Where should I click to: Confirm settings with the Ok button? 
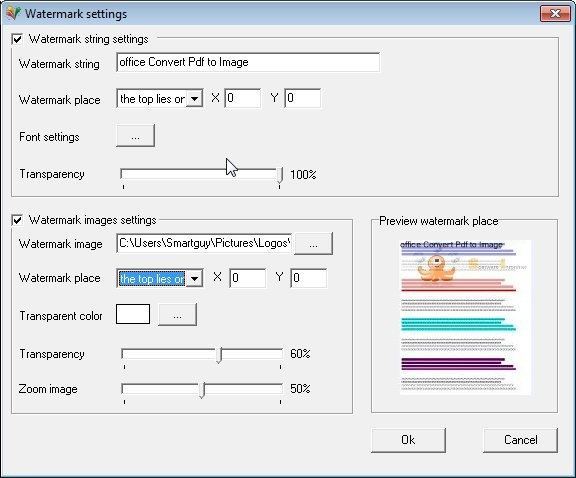408,440
